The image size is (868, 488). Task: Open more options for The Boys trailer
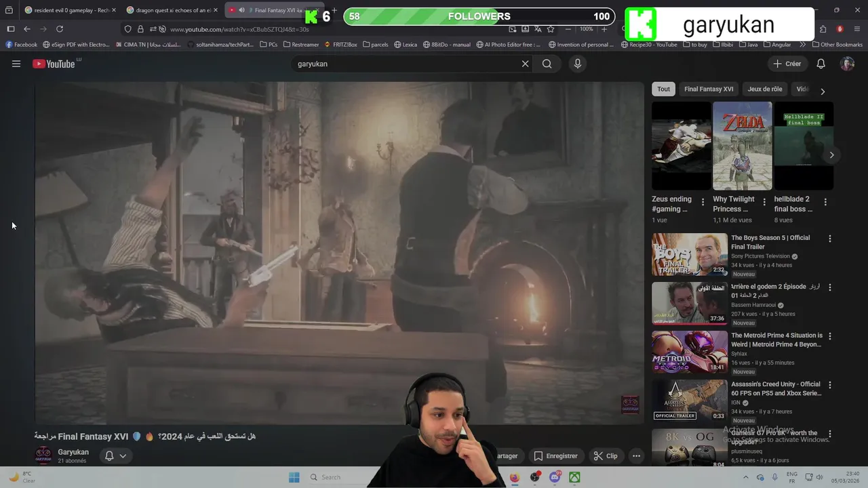[829, 239]
